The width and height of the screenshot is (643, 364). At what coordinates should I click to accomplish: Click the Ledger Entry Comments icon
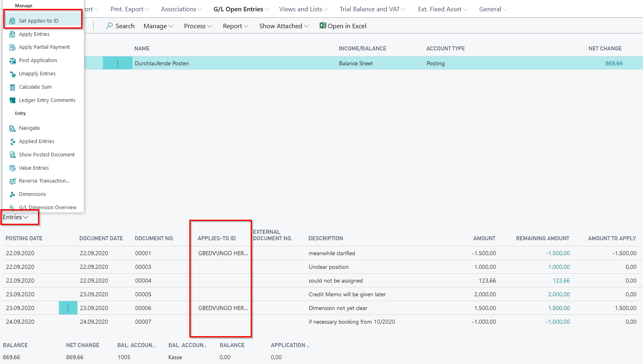pyautogui.click(x=13, y=100)
